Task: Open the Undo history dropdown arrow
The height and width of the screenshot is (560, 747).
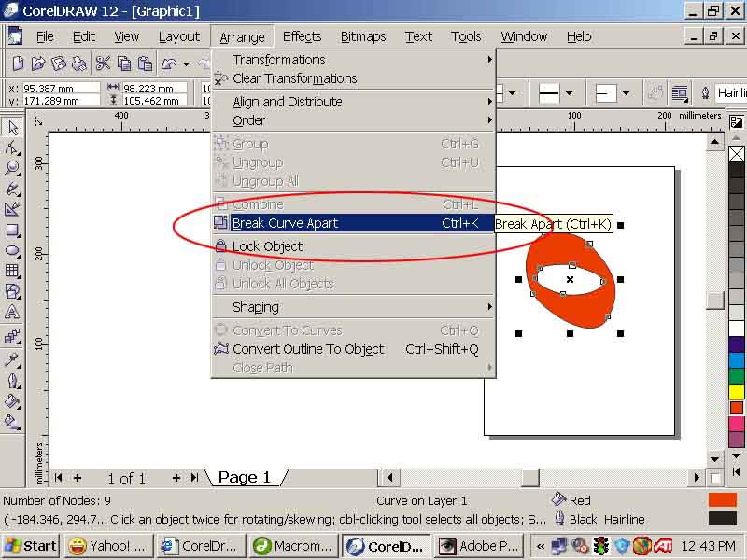Action: 186,63
